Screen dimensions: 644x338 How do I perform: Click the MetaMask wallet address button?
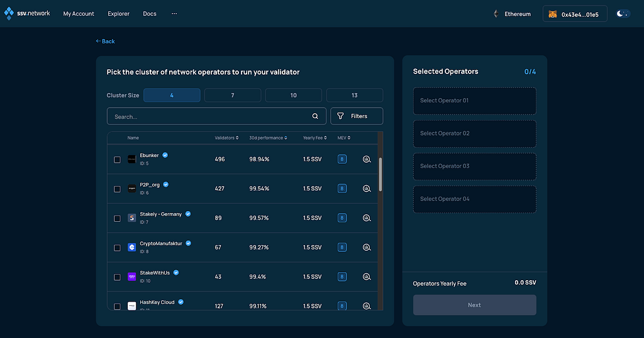point(575,14)
